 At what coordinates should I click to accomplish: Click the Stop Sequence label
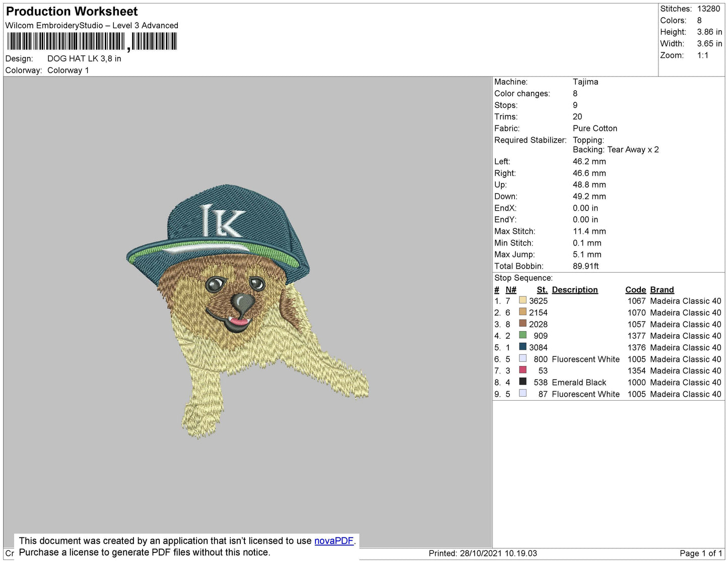[x=523, y=278]
